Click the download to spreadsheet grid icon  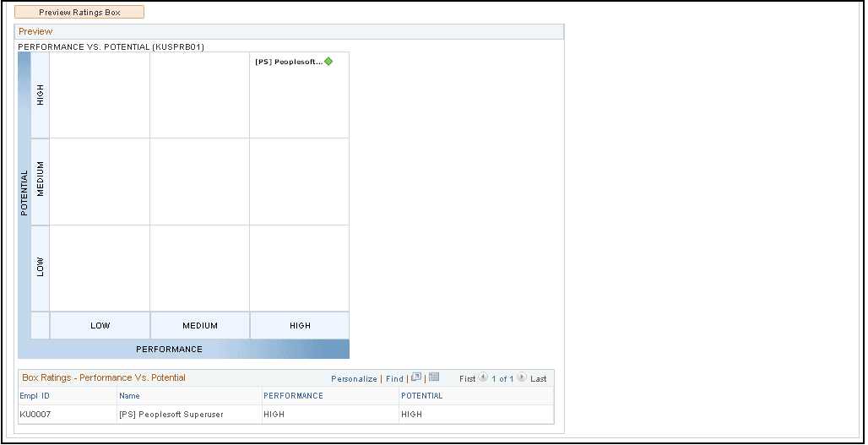[x=434, y=377]
